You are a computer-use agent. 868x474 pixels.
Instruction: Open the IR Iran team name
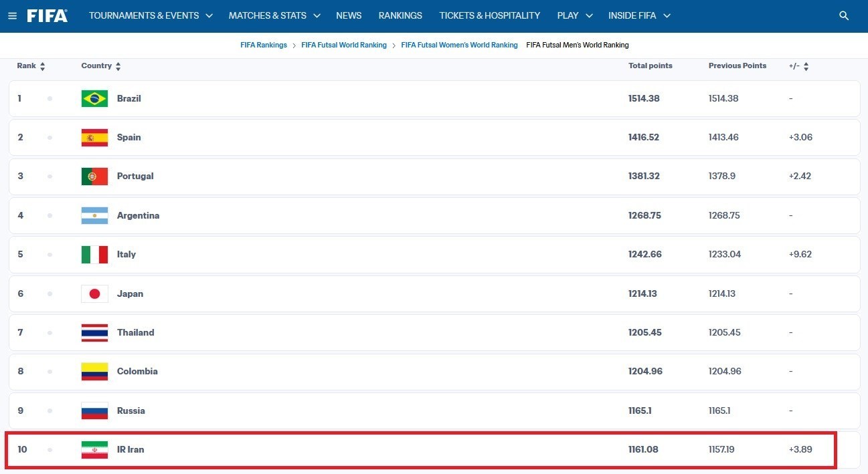[x=131, y=449]
